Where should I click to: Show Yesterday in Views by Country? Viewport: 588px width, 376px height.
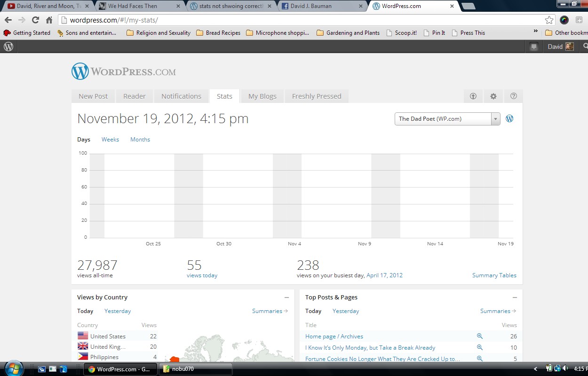[x=118, y=311]
